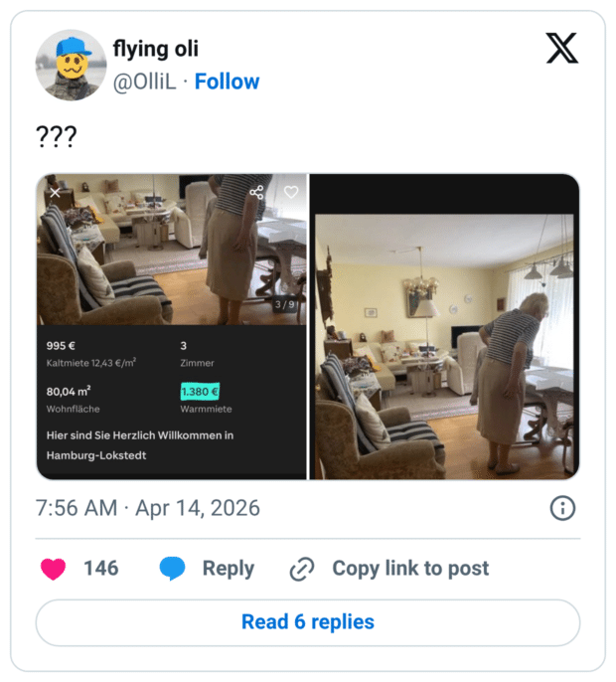Open the left listing screenshot image
The height and width of the screenshot is (682, 616).
click(x=172, y=326)
